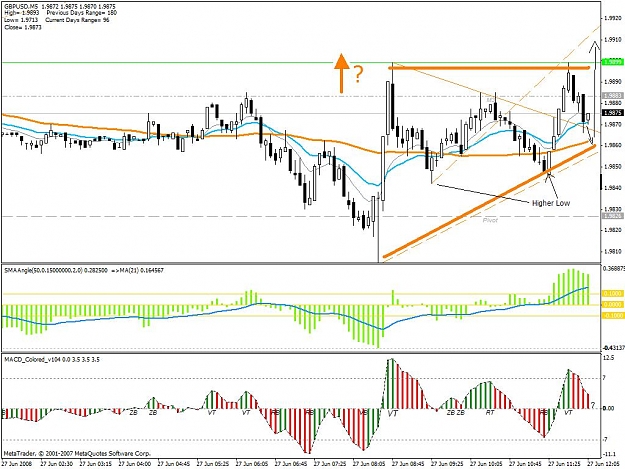Click the '27 Jun 06:45' time label
The image size is (625, 469).
[291, 464]
